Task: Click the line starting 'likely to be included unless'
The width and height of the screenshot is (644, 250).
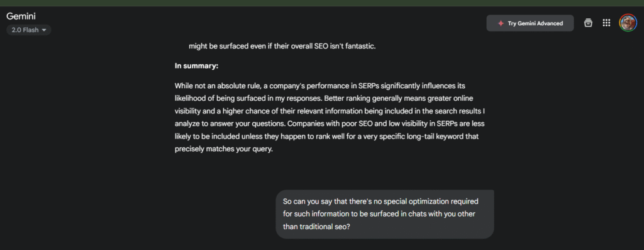Action: [x=326, y=136]
